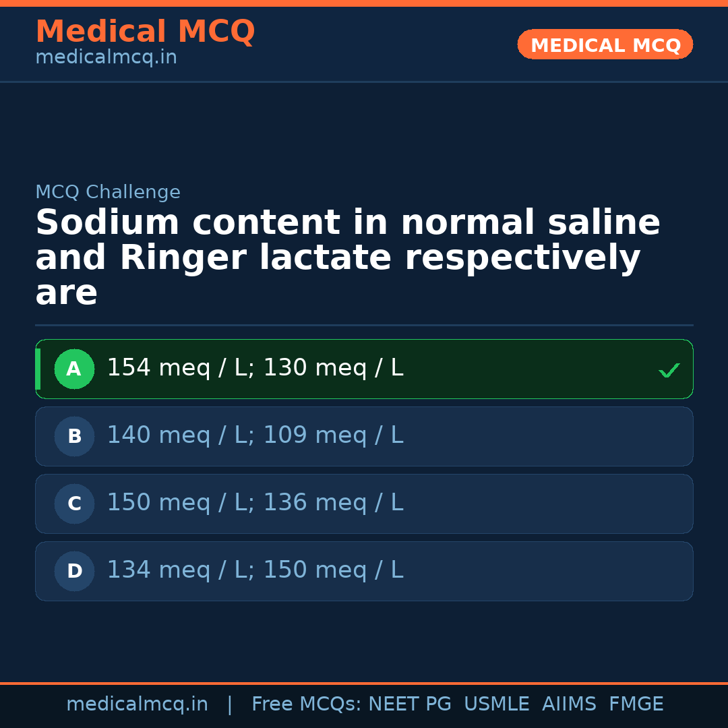728x728 pixels.
Task: Open the medicalmcq.in link in the footer
Action: [x=137, y=704]
